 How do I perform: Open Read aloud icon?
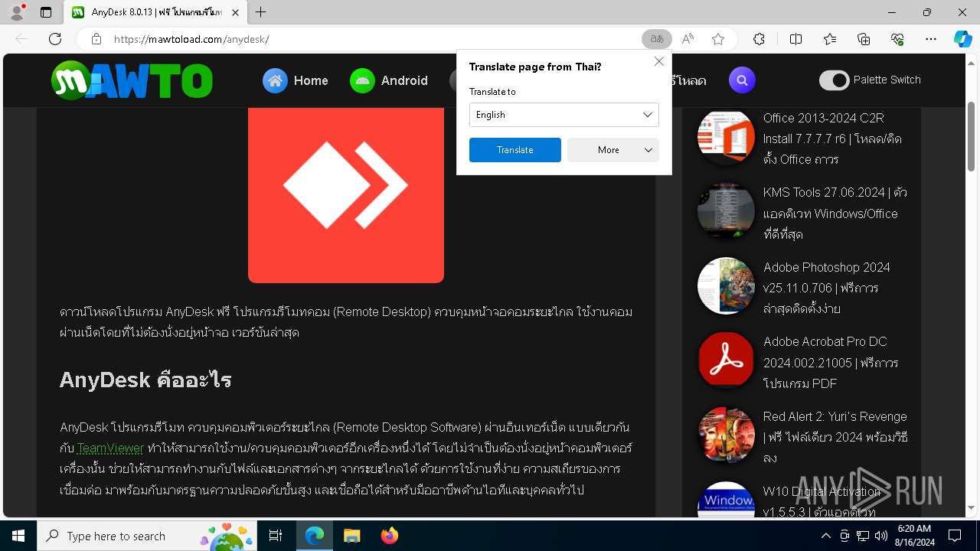click(x=688, y=39)
